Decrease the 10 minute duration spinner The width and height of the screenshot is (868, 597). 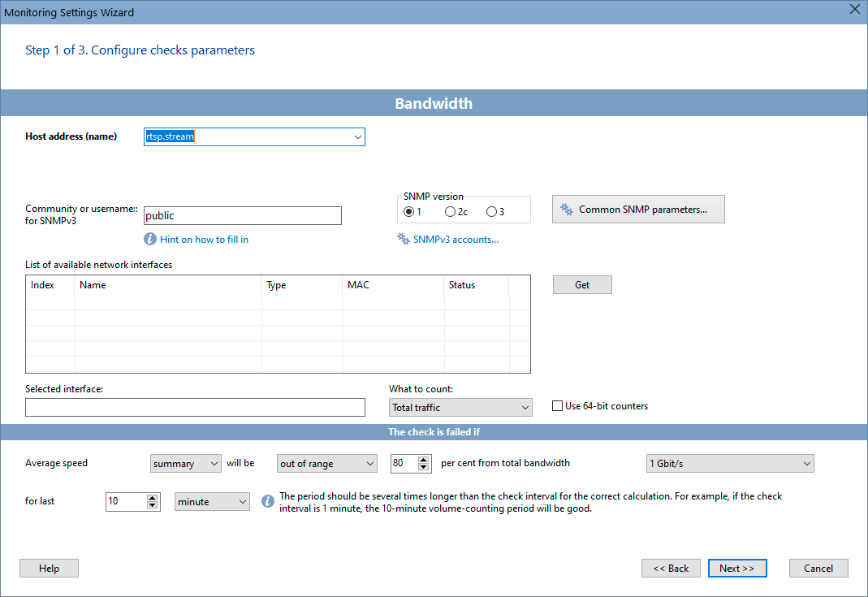152,504
